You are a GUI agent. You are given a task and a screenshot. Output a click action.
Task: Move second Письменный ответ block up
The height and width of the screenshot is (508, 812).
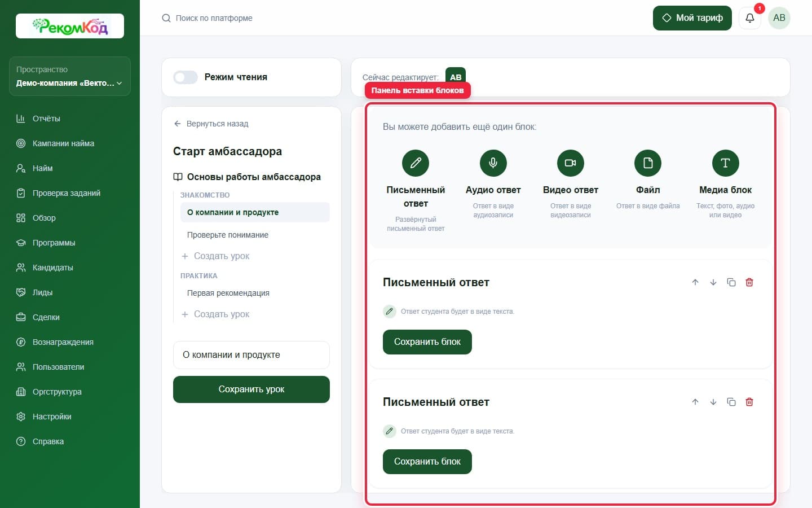pyautogui.click(x=695, y=402)
